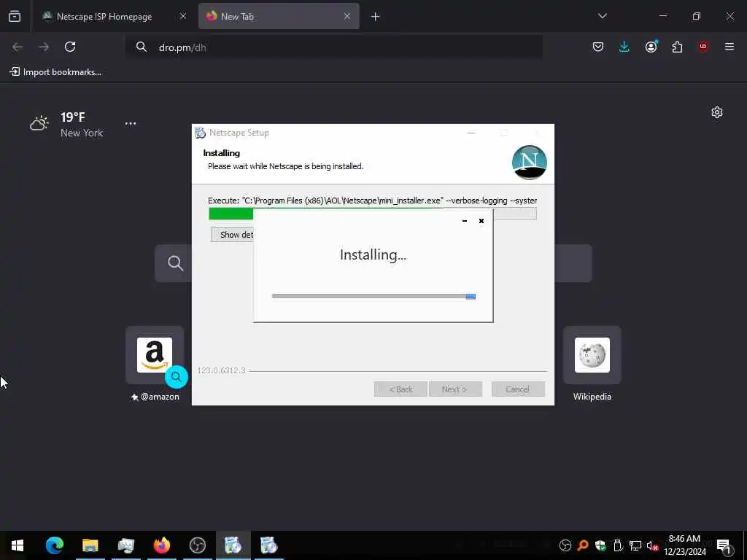Open the @amazon shortcut tile
This screenshot has width=747, height=560.
(155, 355)
